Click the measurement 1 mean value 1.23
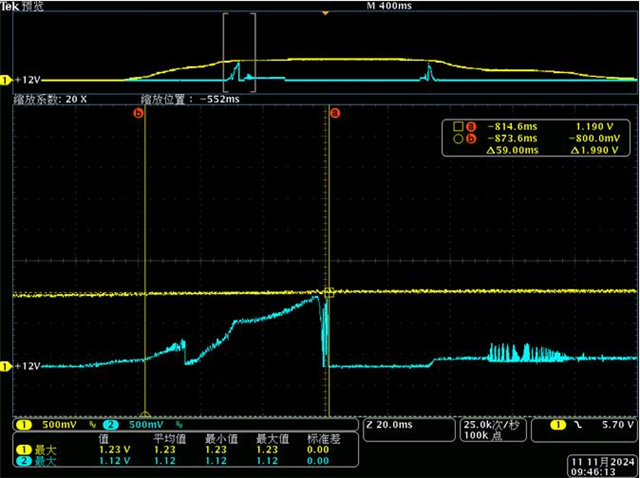 pos(164,450)
